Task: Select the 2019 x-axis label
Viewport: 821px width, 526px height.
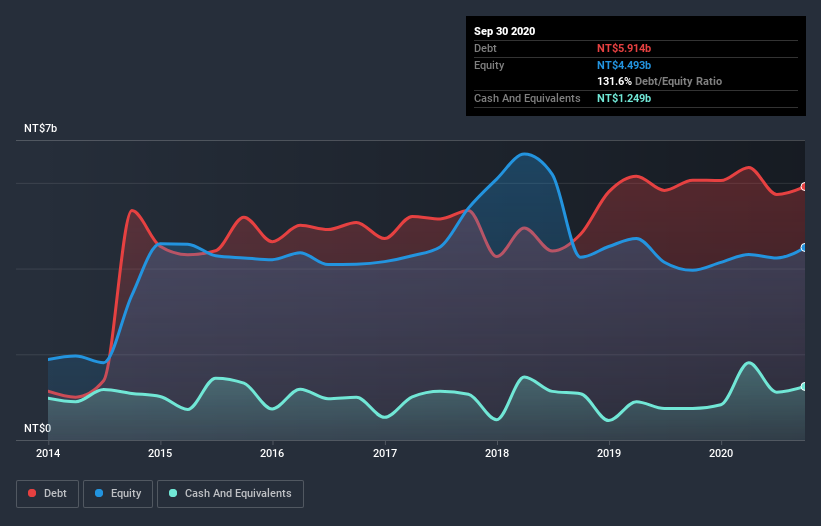Action: [x=609, y=453]
